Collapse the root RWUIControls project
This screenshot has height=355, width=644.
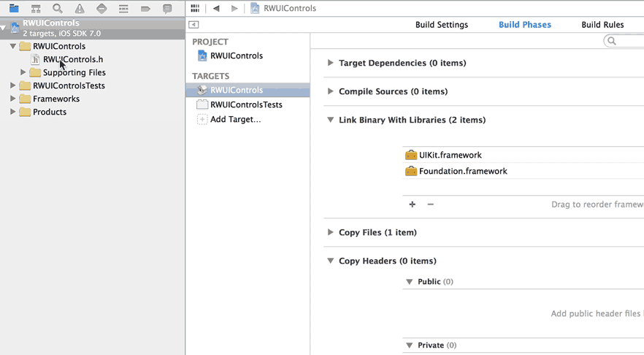click(3, 28)
